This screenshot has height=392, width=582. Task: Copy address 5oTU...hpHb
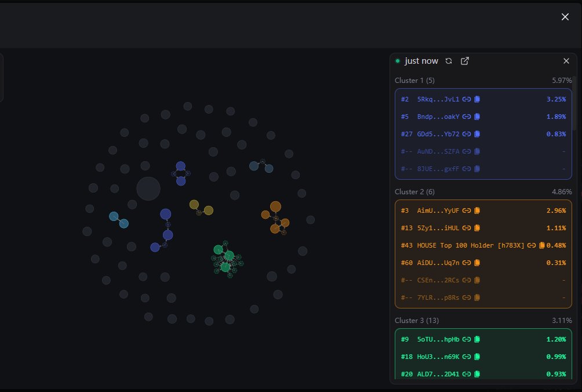(477, 339)
